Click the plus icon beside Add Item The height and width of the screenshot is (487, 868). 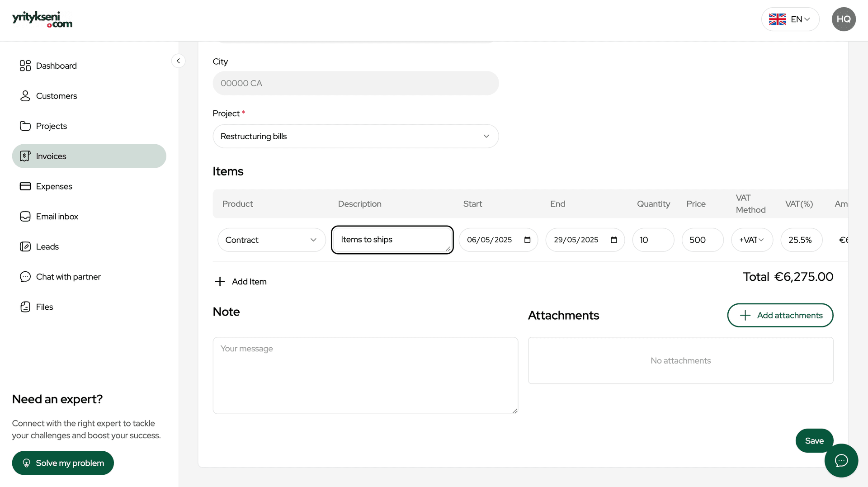point(220,282)
